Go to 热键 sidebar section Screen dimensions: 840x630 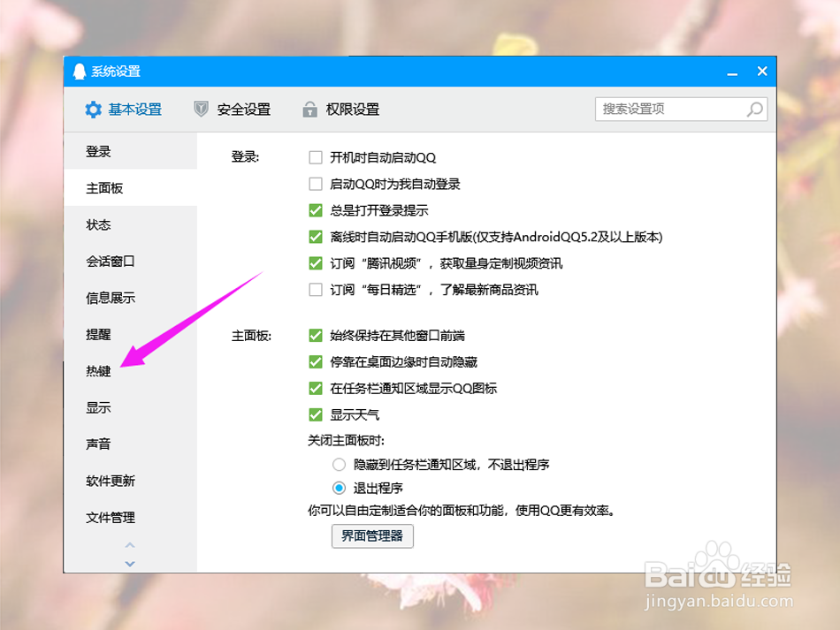point(130,371)
